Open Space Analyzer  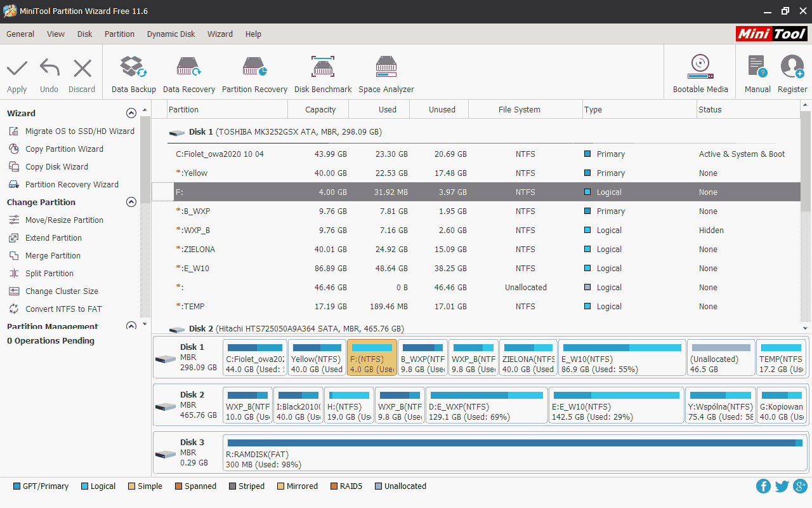(386, 74)
